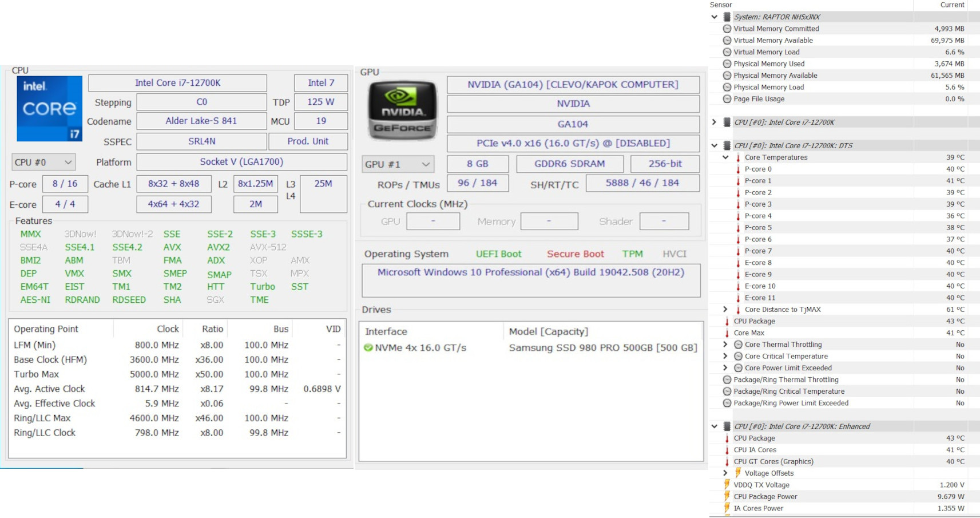
Task: Click the lightning icon for CPU Package Power
Action: click(727, 496)
